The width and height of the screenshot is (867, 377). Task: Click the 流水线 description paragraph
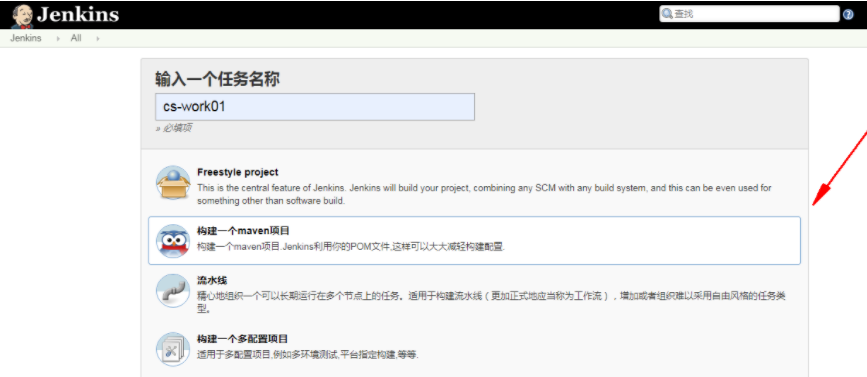[492, 302]
